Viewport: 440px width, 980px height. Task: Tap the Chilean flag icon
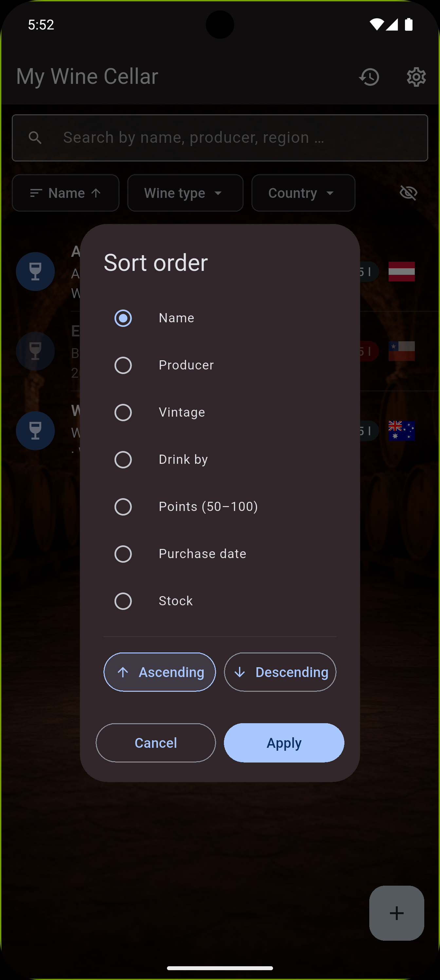pyautogui.click(x=401, y=351)
